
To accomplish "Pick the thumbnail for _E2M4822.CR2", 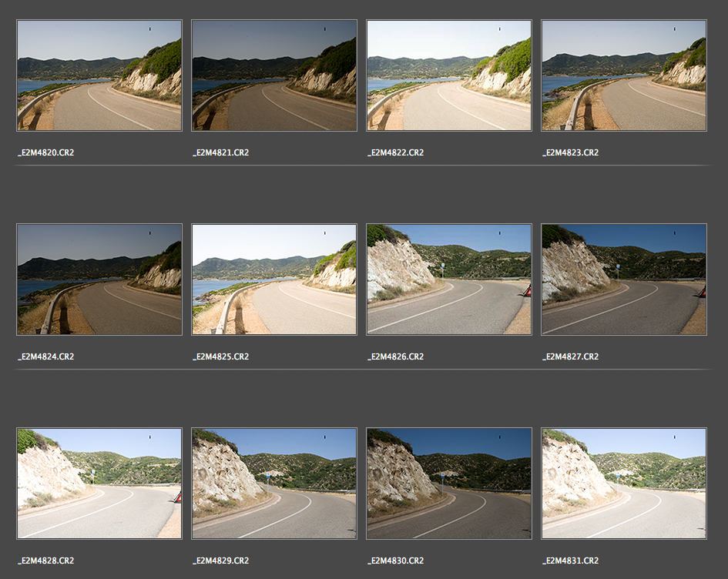I will pos(449,75).
